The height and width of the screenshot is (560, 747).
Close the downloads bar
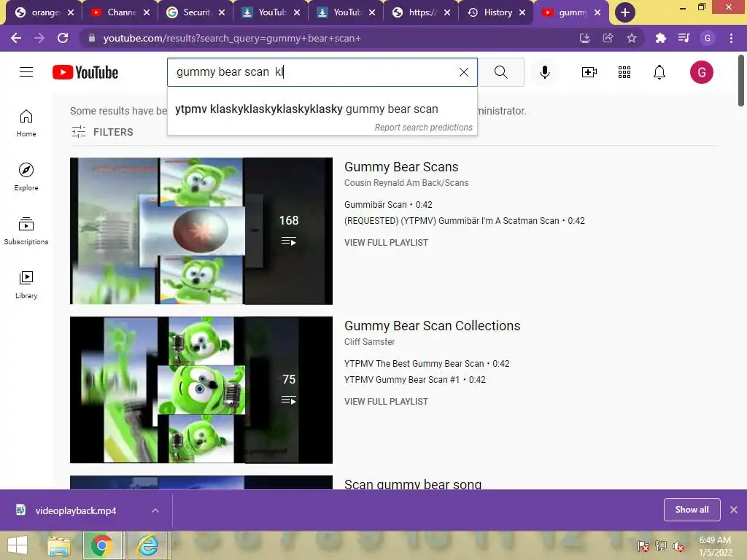pos(734,510)
